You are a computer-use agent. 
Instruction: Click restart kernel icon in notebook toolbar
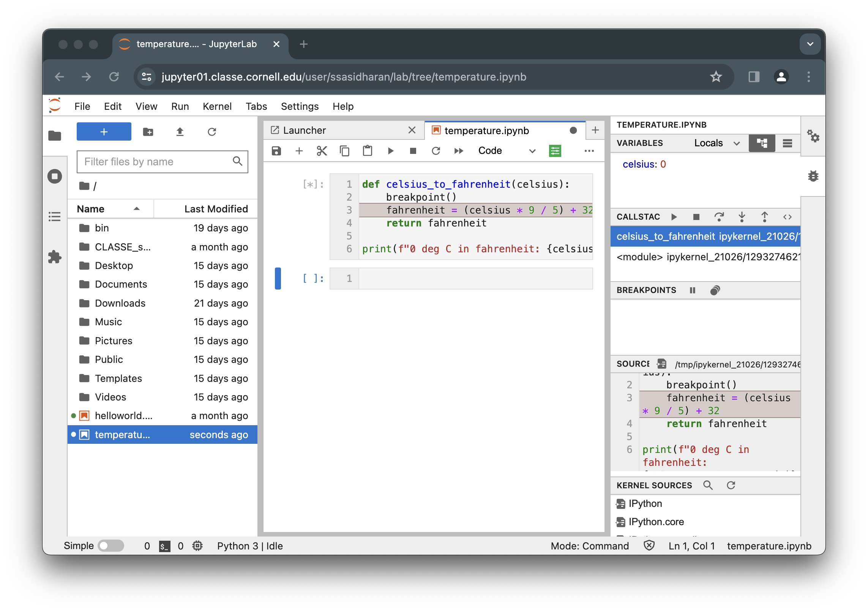click(x=436, y=151)
